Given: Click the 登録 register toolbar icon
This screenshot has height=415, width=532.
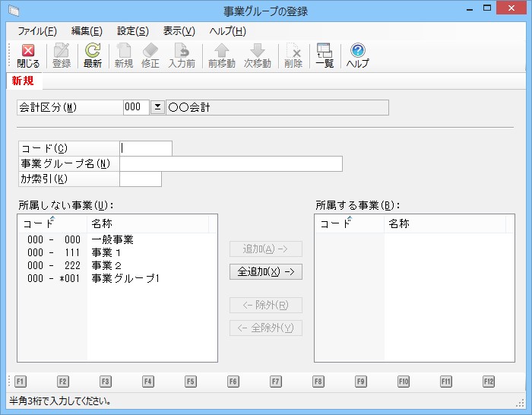Looking at the screenshot, I should [62, 51].
